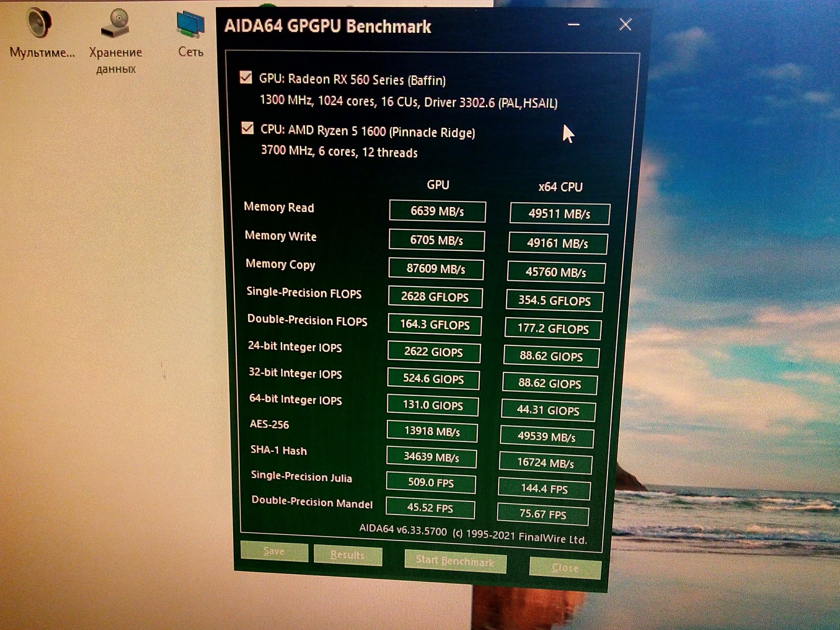Click the 24-bit Integer IOPS label
This screenshot has width=840, height=630.
point(295,347)
